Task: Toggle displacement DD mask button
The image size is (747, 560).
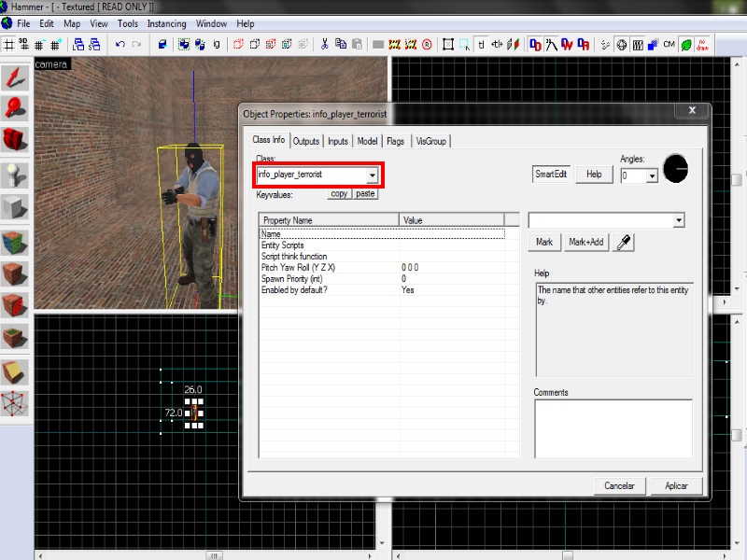Action: 535,45
